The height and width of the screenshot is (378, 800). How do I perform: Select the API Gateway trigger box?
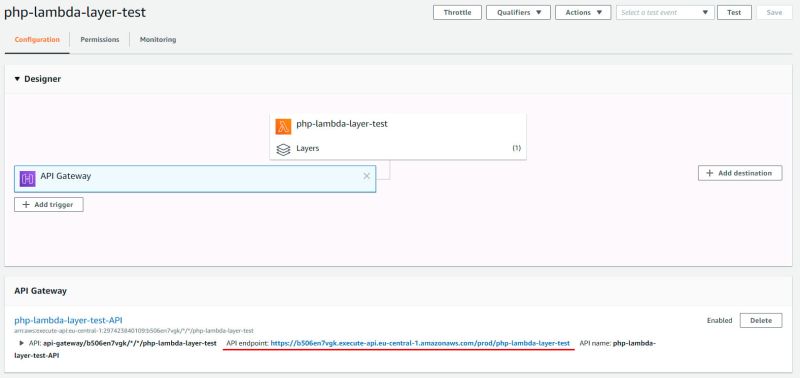coord(195,179)
